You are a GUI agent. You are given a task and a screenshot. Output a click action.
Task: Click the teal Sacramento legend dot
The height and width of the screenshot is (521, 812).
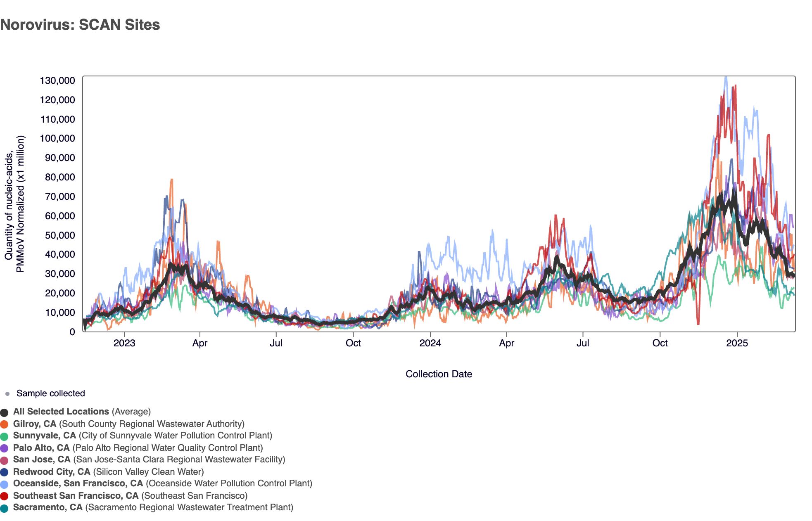tap(4, 508)
